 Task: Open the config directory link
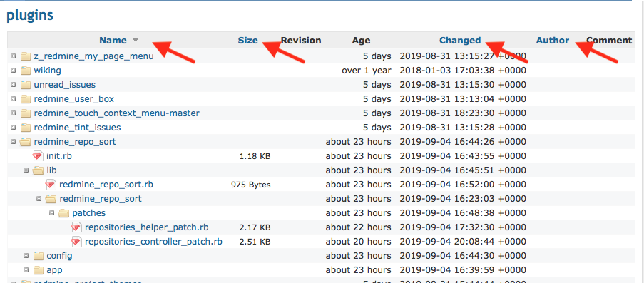(x=60, y=255)
